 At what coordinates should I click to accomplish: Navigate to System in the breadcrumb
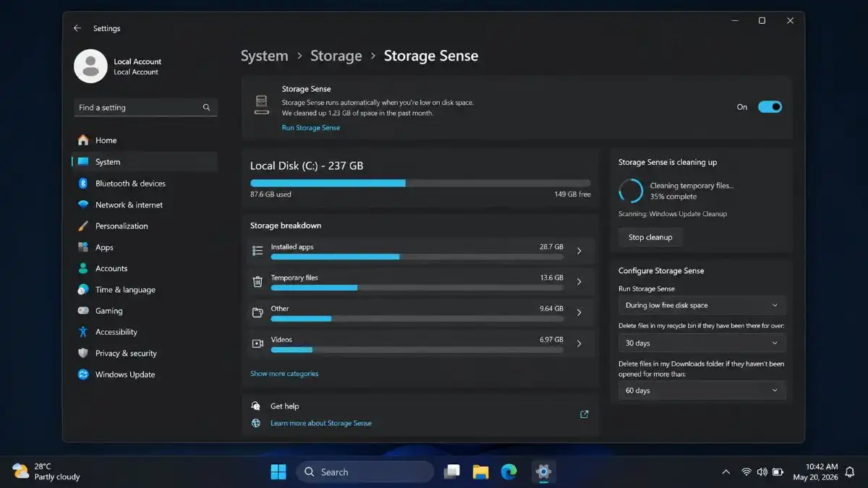[x=264, y=56]
